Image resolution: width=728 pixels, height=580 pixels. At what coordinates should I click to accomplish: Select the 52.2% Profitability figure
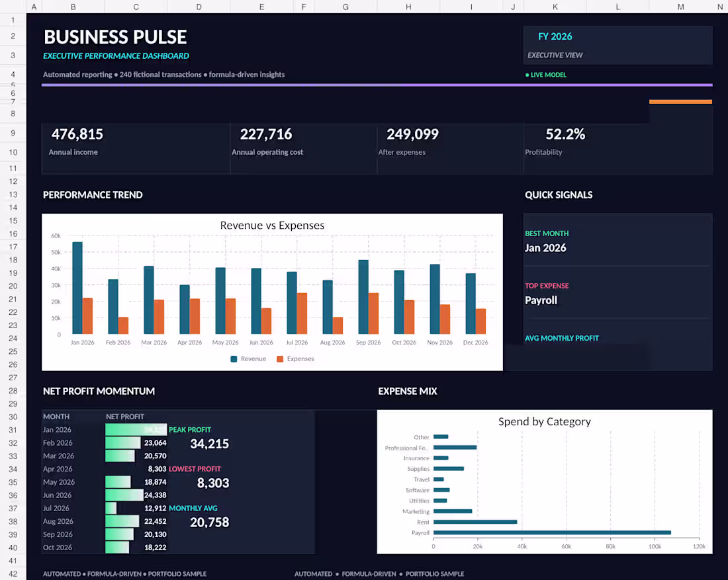565,134
